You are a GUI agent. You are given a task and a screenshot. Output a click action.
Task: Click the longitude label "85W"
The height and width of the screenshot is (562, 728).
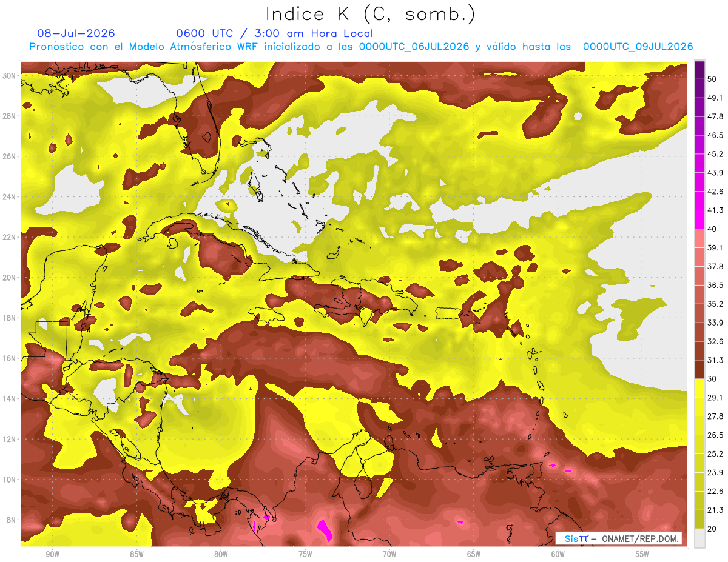136,554
